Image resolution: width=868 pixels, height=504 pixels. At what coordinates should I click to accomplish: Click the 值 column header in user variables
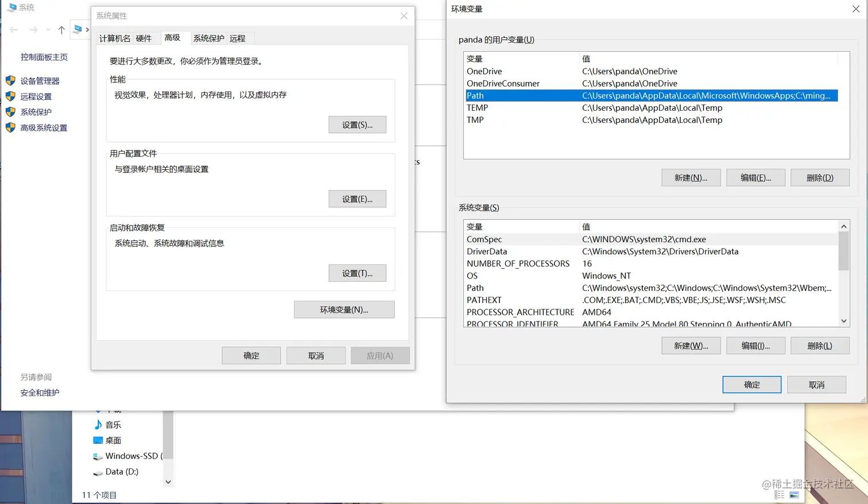708,59
